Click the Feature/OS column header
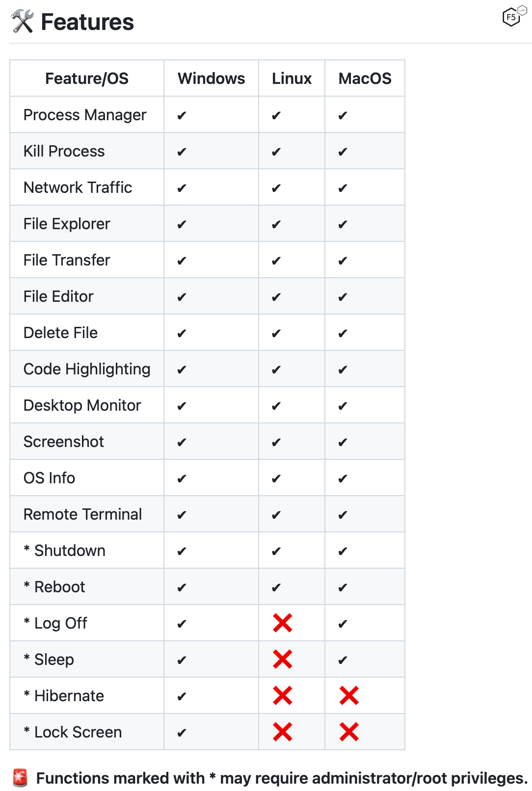 pos(87,79)
